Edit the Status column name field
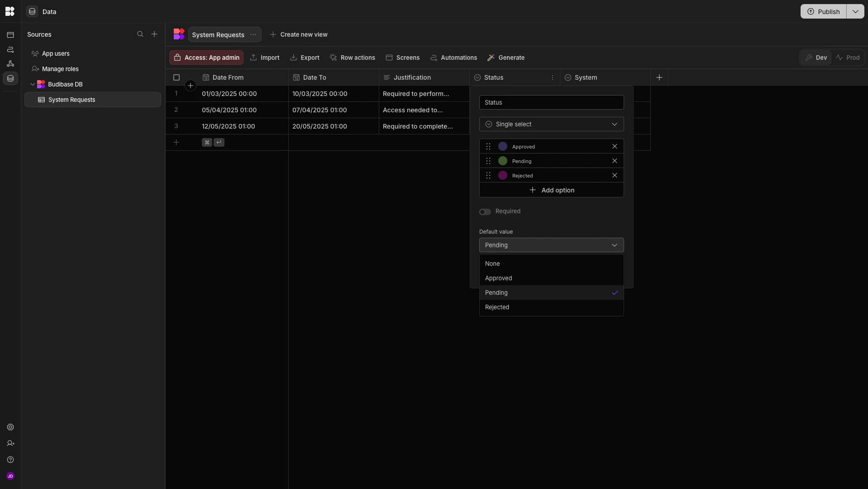868x489 pixels. click(x=551, y=102)
